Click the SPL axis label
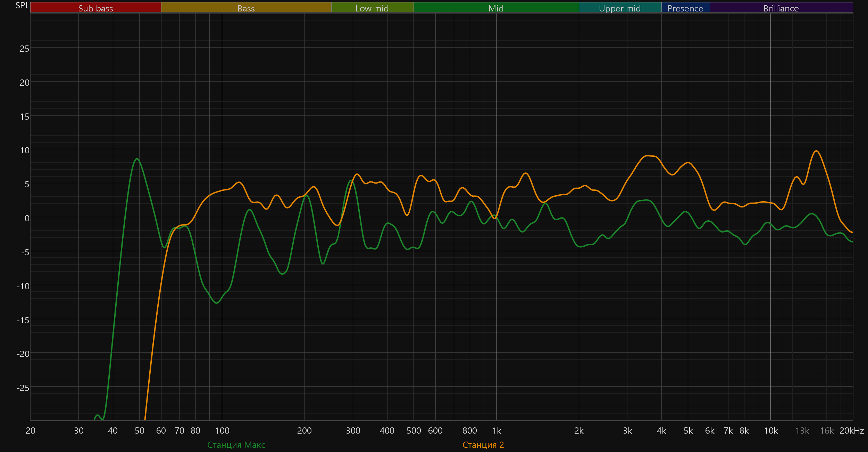 tap(22, 6)
